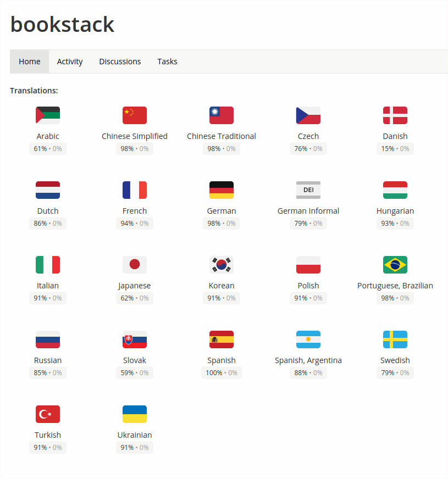The height and width of the screenshot is (479, 448).
Task: Click the French 94% progress badge
Action: click(135, 224)
